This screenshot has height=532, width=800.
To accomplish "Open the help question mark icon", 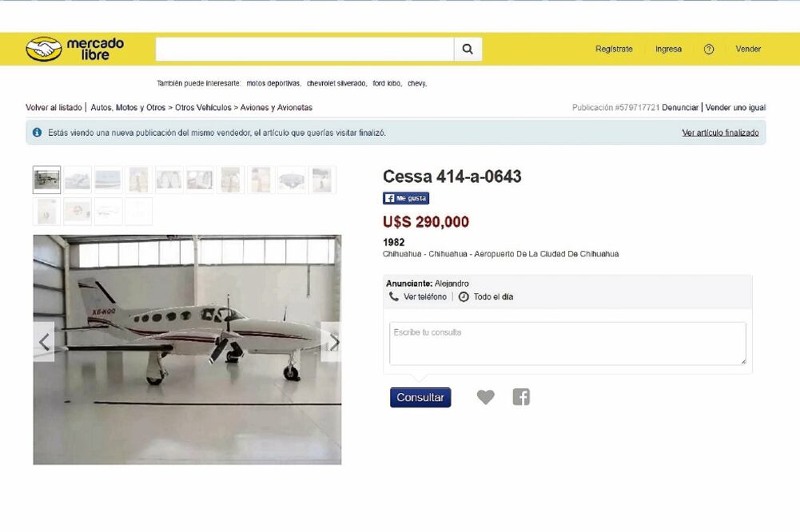I will [x=709, y=49].
